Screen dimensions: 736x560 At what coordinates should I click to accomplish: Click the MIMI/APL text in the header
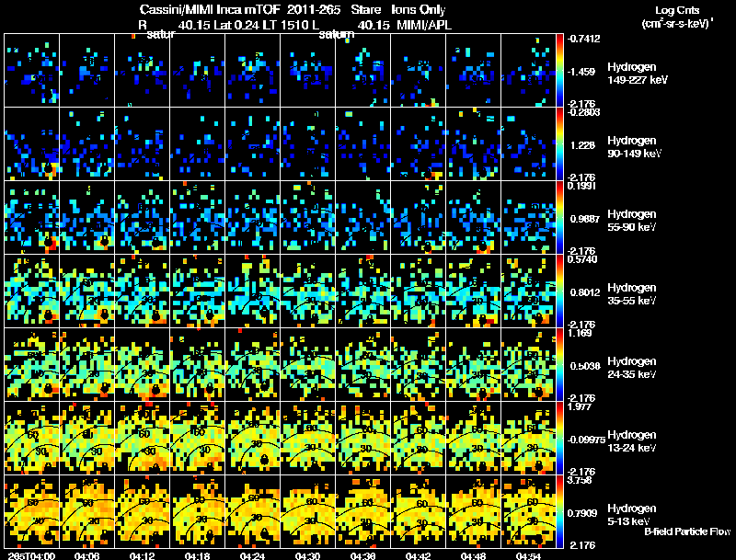point(424,25)
